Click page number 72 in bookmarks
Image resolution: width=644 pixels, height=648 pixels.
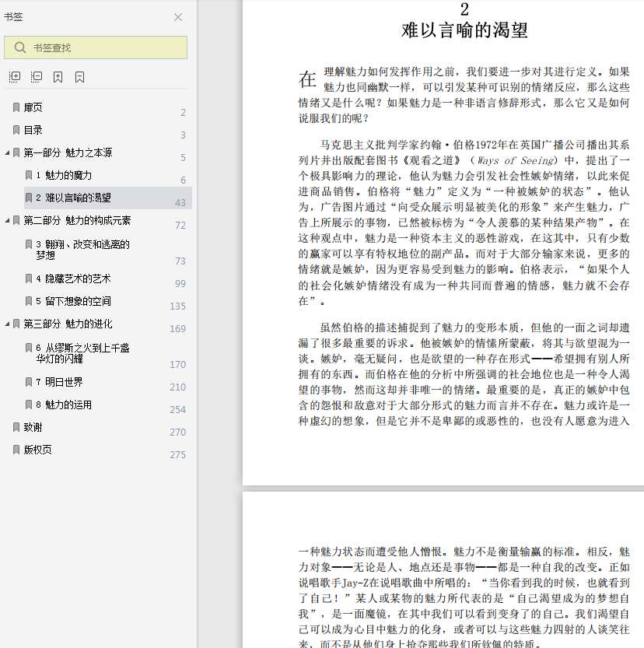[x=180, y=226]
